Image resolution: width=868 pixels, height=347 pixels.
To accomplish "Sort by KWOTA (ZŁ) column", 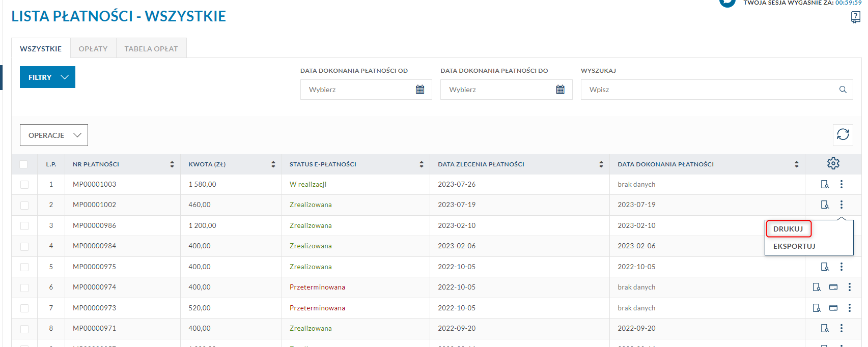I will (x=273, y=164).
